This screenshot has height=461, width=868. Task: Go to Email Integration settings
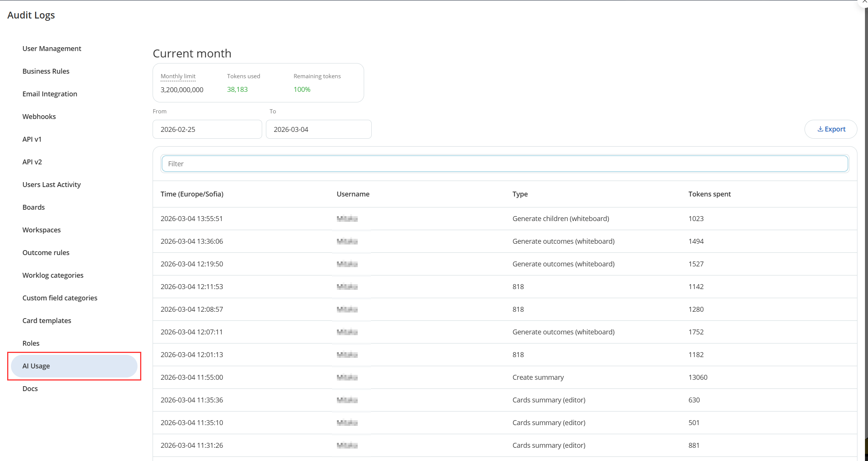49,94
